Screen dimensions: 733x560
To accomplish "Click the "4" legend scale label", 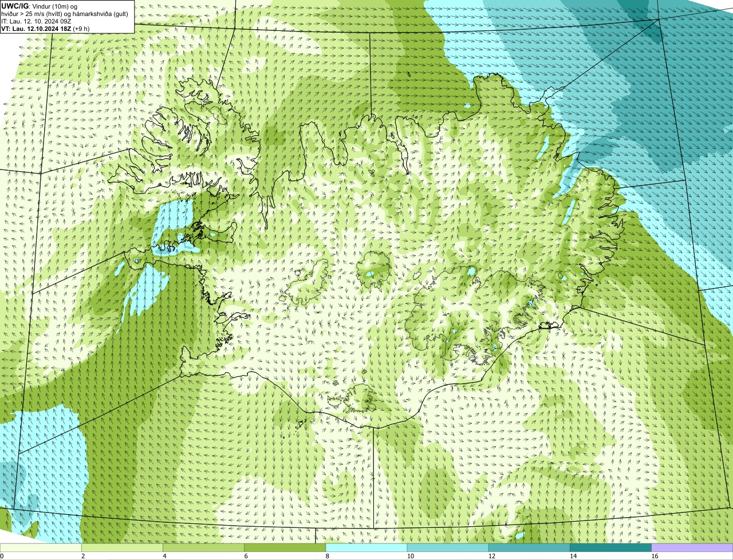I will [x=164, y=556].
